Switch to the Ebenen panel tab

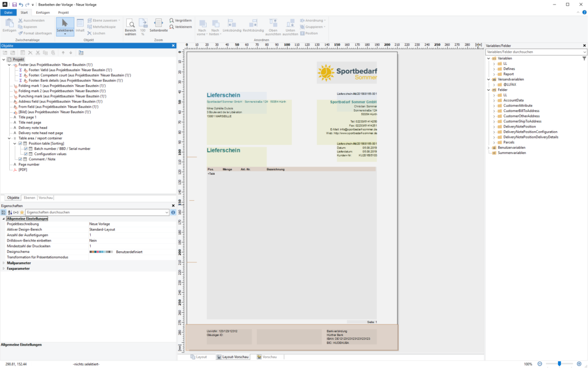pyautogui.click(x=29, y=197)
